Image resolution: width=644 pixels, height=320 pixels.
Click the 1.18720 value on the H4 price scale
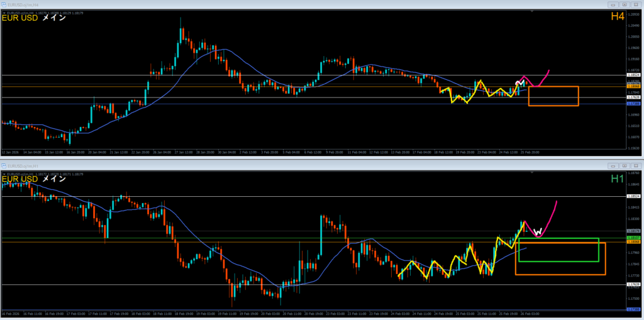[x=633, y=70]
